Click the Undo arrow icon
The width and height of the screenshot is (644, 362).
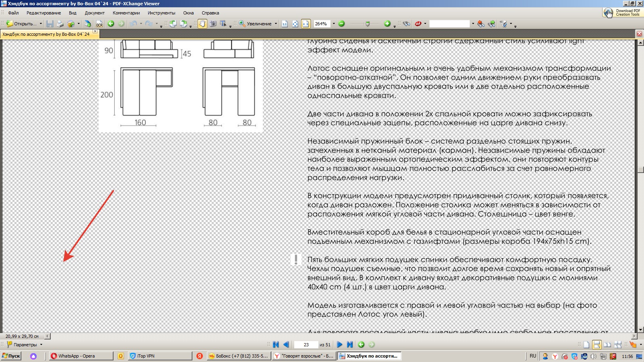pos(133,24)
